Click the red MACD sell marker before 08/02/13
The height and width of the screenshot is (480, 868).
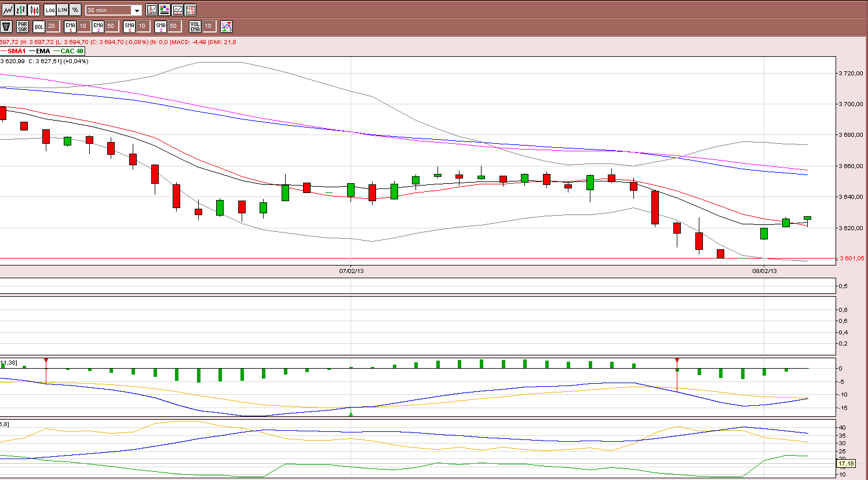tap(677, 361)
